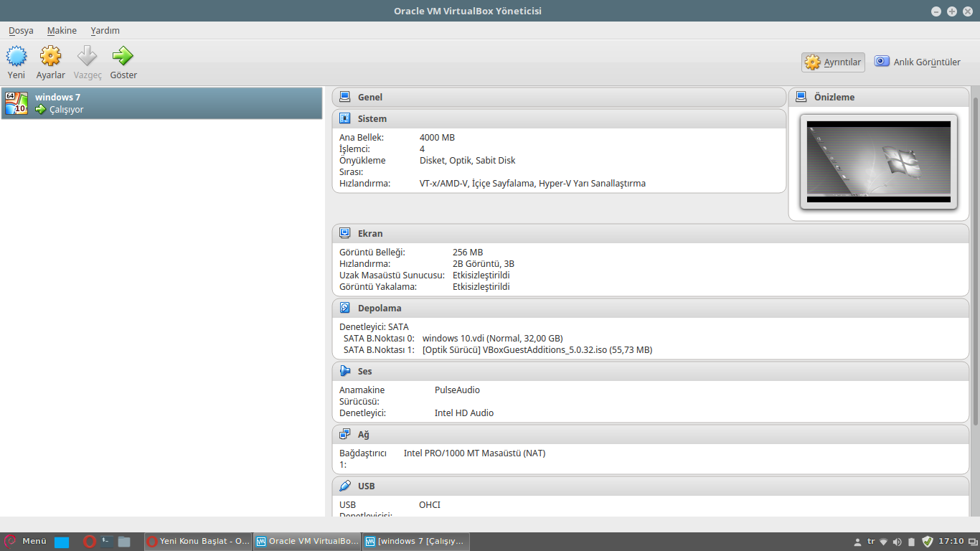Click the Intel HD Audio controller value
The height and width of the screenshot is (551, 980).
coord(464,413)
